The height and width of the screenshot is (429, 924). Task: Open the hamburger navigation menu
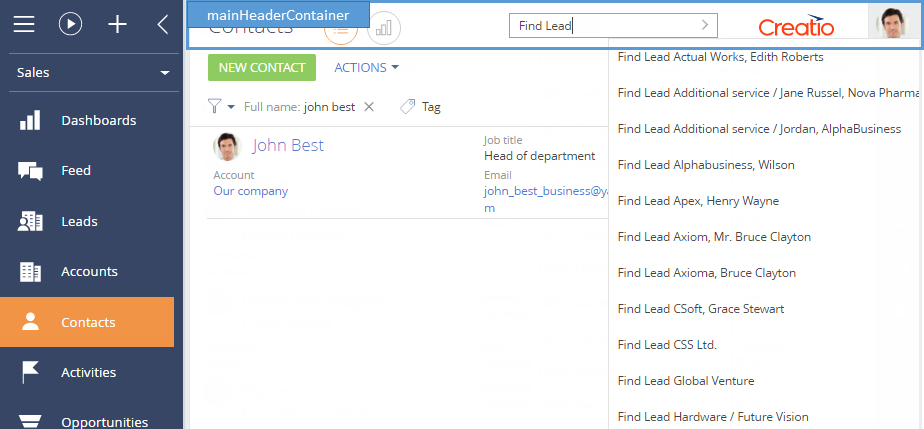(24, 25)
